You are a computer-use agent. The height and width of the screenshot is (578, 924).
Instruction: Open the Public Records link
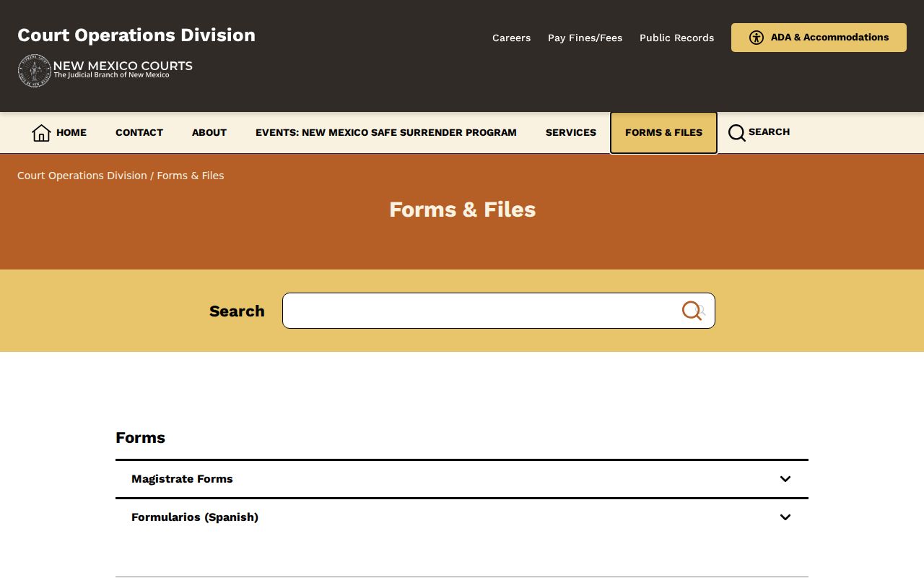676,38
